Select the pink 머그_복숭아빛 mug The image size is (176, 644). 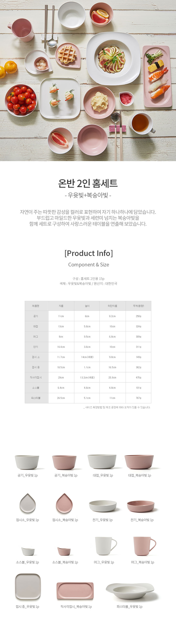[x=144, y=546]
